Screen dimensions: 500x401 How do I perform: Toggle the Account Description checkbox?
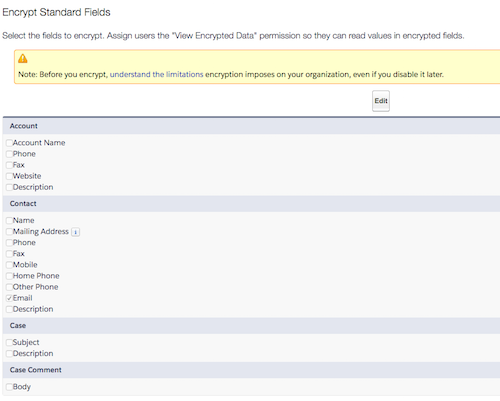[9, 187]
